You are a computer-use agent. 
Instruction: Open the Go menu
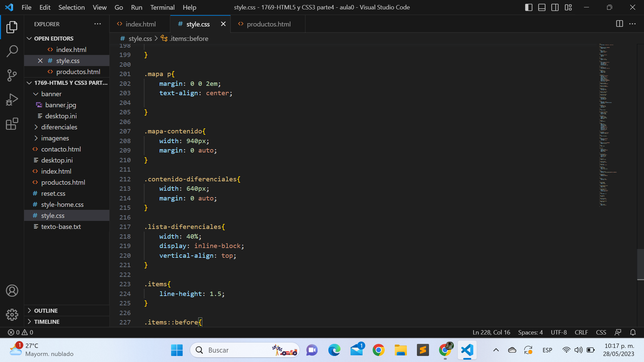(x=119, y=7)
